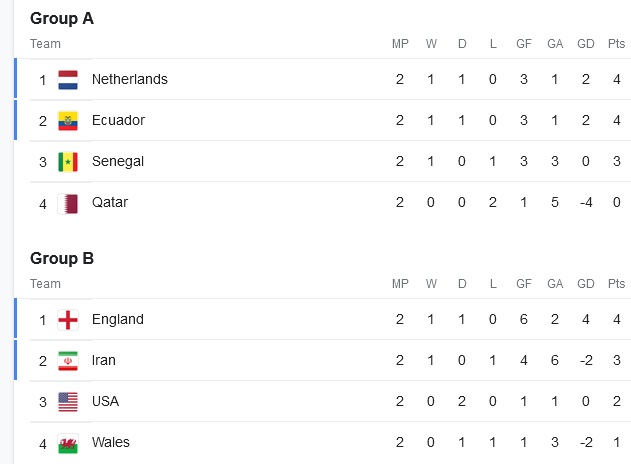The width and height of the screenshot is (631, 464).
Task: Click the Qatar flag icon
Action: tap(68, 202)
